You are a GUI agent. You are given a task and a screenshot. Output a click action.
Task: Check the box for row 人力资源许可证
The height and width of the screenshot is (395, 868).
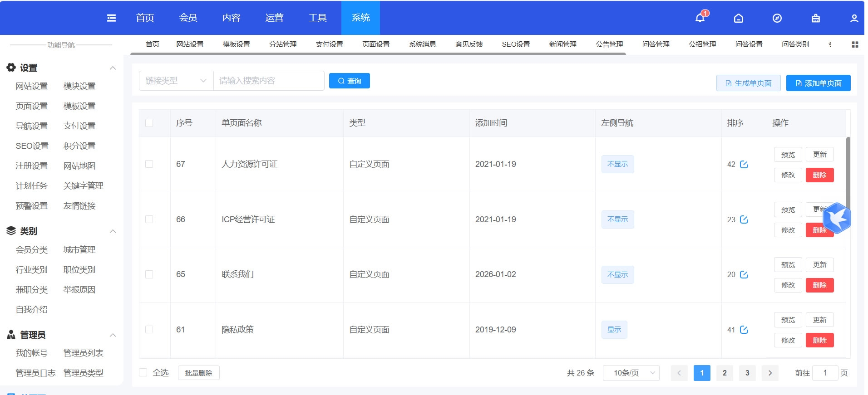point(149,164)
